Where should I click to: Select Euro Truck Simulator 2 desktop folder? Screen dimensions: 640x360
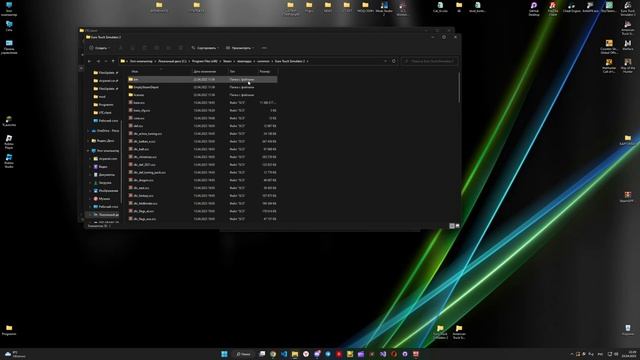[440, 332]
